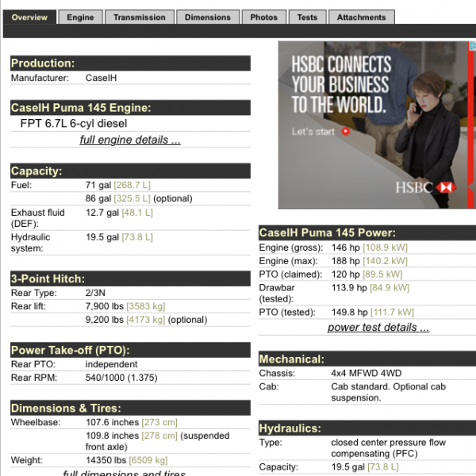Click the 'Mechanical:' section header
Image resolution: width=476 pixels, height=476 pixels.
[367, 359]
